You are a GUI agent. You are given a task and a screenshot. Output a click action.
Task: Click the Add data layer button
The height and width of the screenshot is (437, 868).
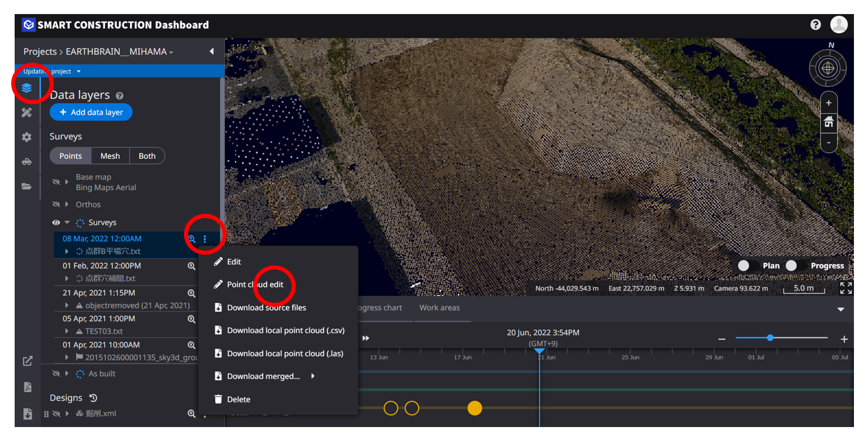[91, 112]
